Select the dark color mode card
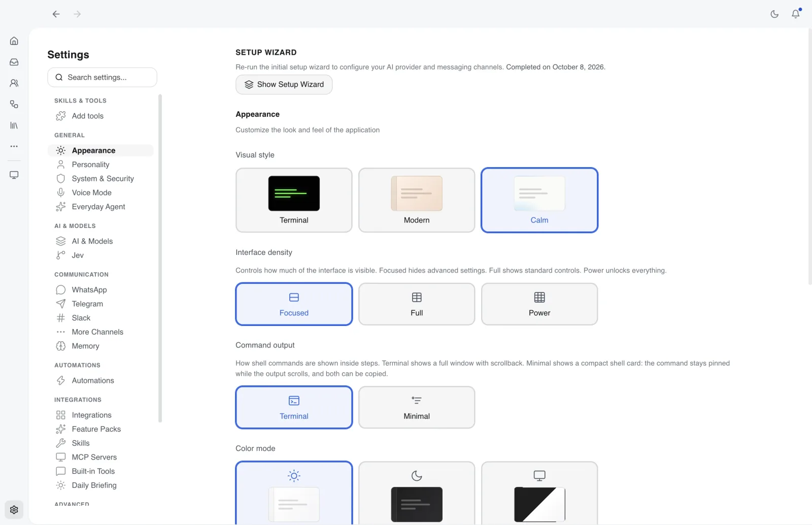The height and width of the screenshot is (525, 812). 417,493
